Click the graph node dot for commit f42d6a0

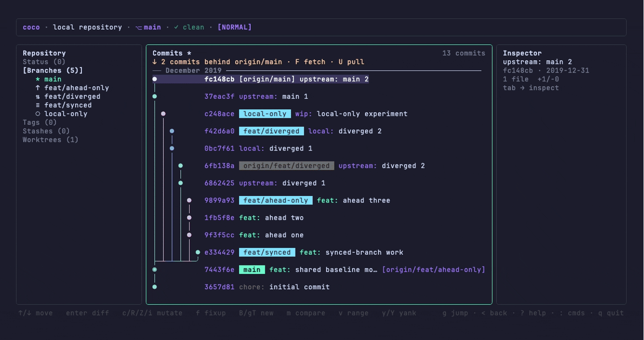tap(172, 131)
